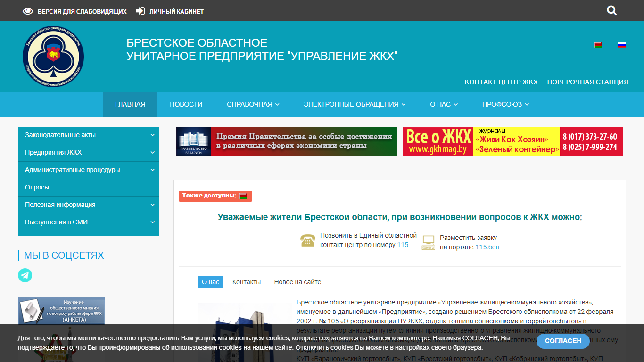Switch to the Контакты tab
The height and width of the screenshot is (362, 644).
[x=247, y=282]
